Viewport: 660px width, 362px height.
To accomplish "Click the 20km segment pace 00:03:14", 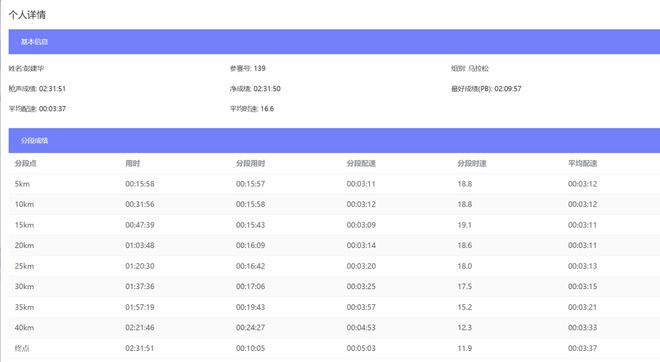I will (361, 245).
